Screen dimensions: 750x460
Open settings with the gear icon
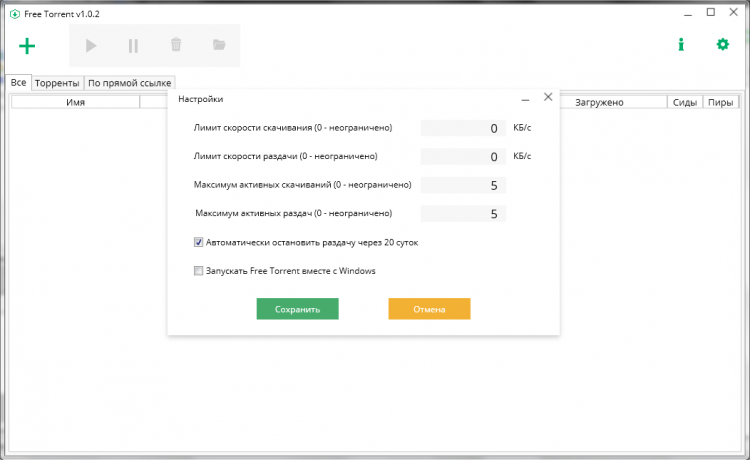pos(723,45)
